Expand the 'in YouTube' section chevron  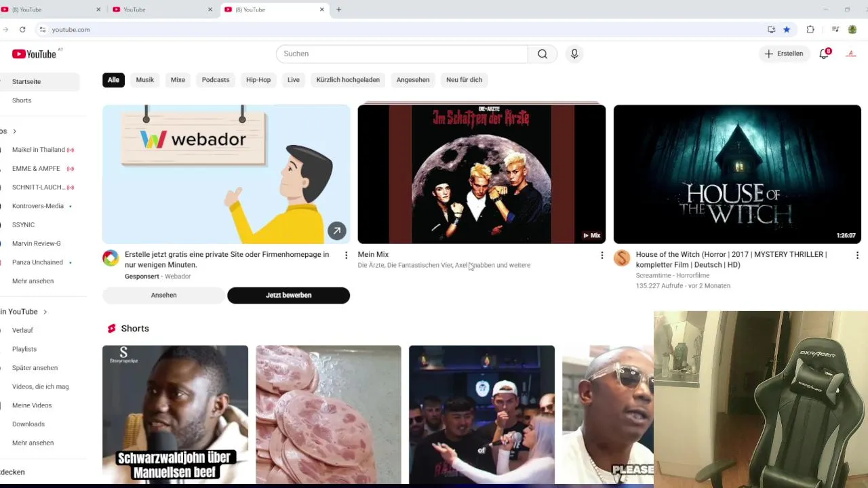click(x=45, y=312)
